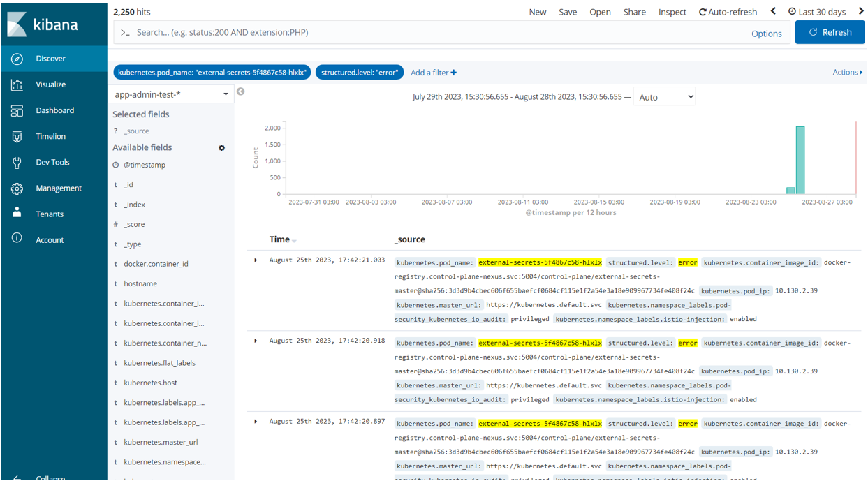Select the kubernetes.host field
Screen dimensions: 868x481
(150, 383)
